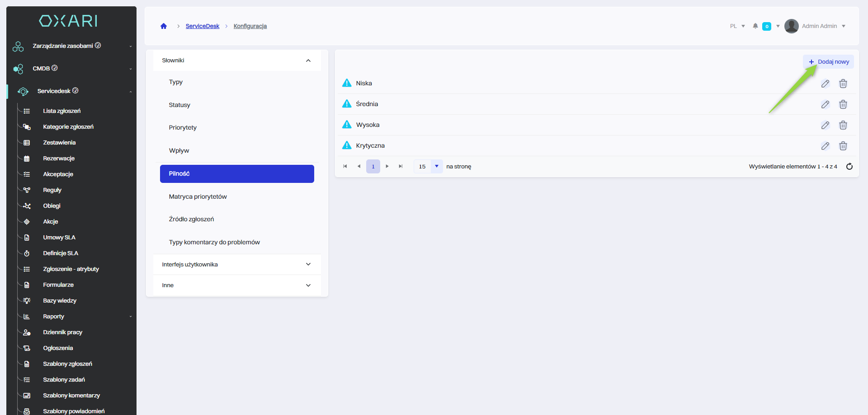The width and height of the screenshot is (868, 415).
Task: Select page 1 in pagination
Action: tap(373, 167)
